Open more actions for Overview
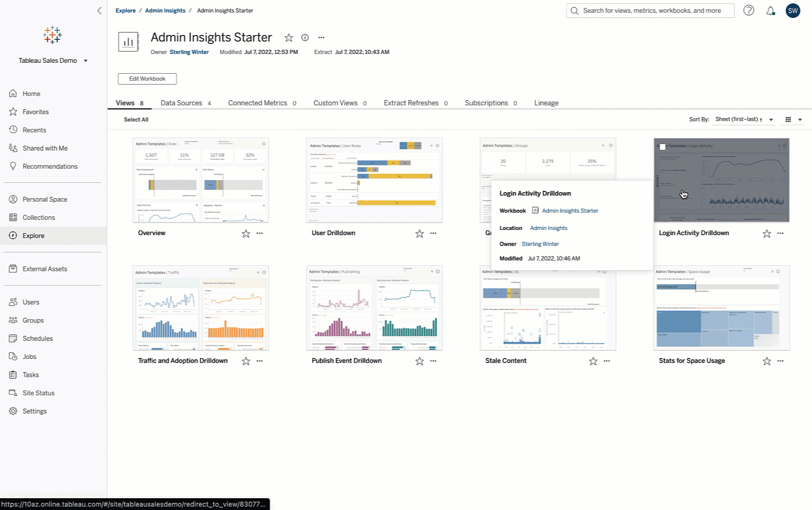This screenshot has height=510, width=812. pos(260,233)
